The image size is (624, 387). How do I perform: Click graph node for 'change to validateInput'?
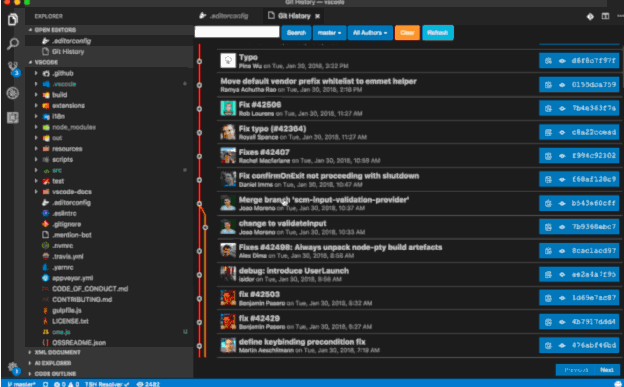205,227
